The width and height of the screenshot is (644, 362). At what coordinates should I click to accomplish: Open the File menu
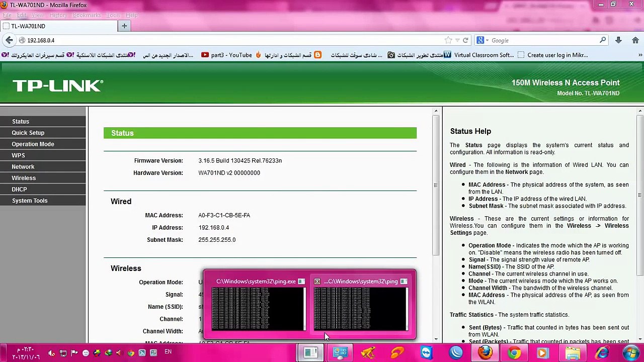coord(7,15)
